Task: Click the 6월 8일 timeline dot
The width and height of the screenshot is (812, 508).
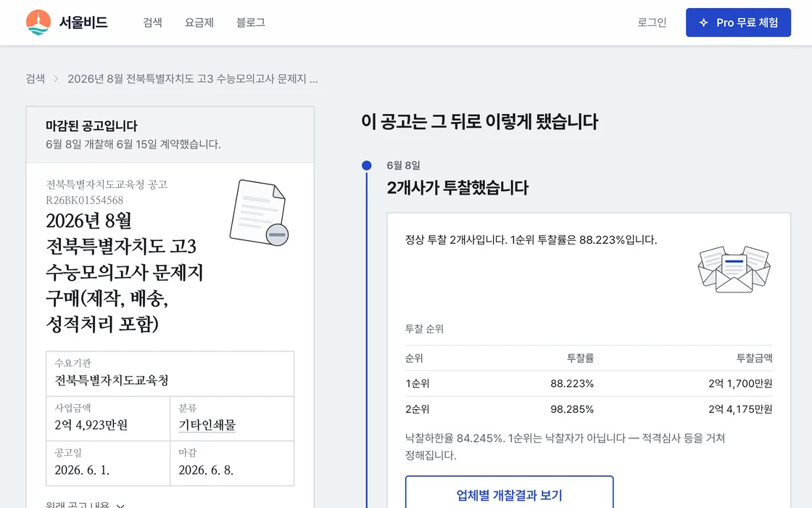Action: point(367,165)
